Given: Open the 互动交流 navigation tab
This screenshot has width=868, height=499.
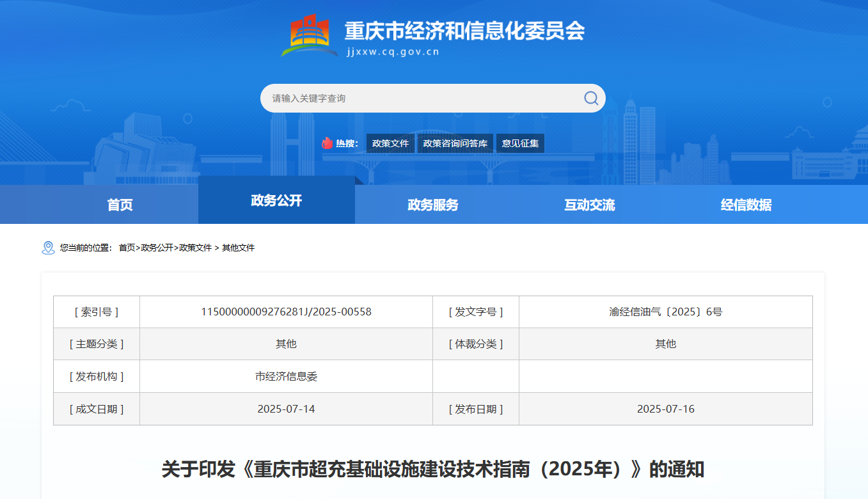Looking at the screenshot, I should [589, 205].
